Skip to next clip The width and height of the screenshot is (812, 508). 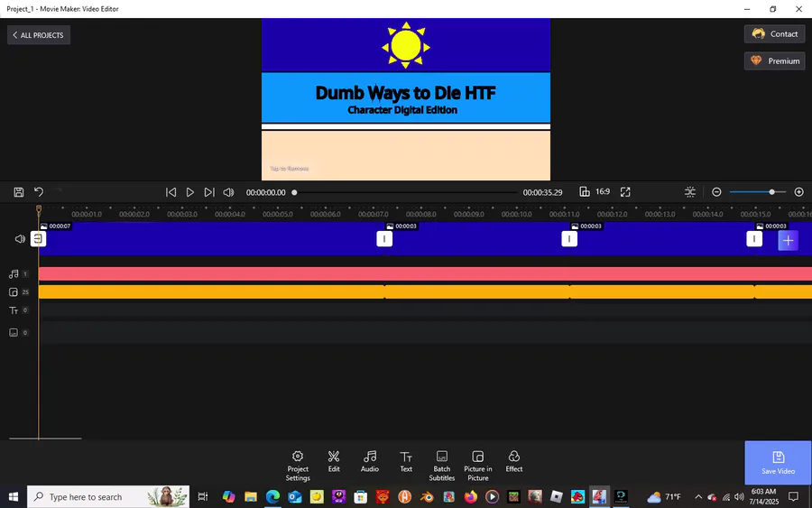[209, 192]
